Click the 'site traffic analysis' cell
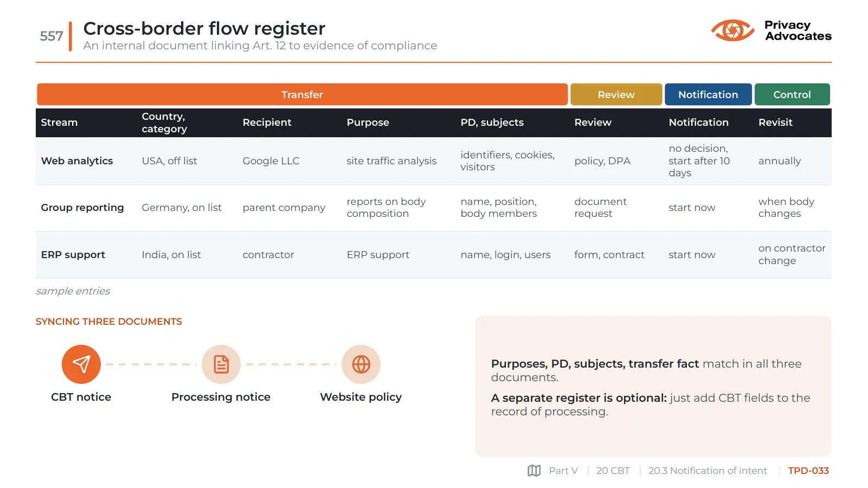The image size is (868, 488). (391, 161)
